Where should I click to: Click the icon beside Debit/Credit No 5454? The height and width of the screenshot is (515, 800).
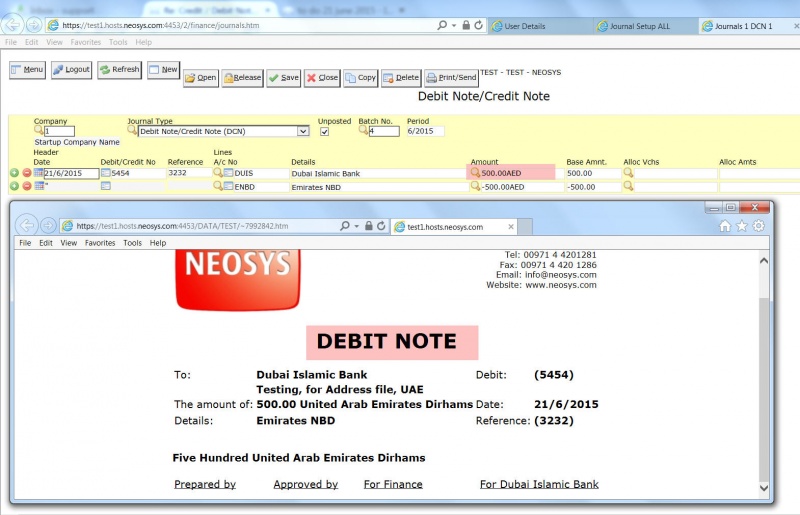(106, 173)
